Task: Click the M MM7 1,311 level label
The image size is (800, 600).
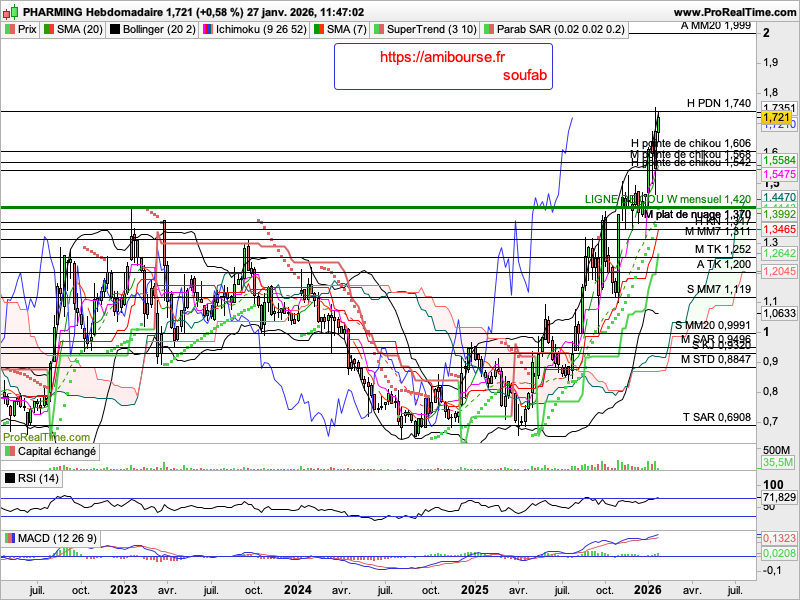Action: coord(718,232)
